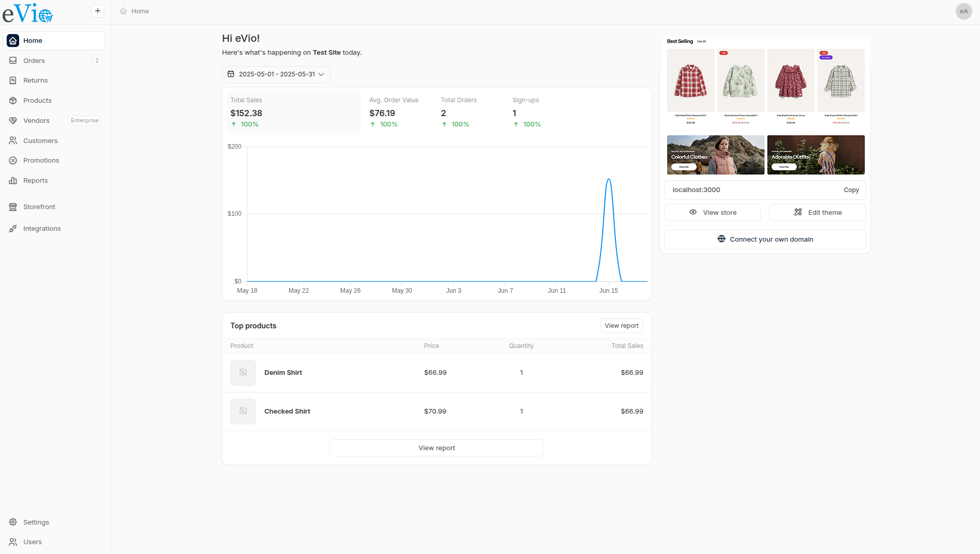Open the eA user avatar menu
Screen dimensions: 980x554
click(963, 11)
